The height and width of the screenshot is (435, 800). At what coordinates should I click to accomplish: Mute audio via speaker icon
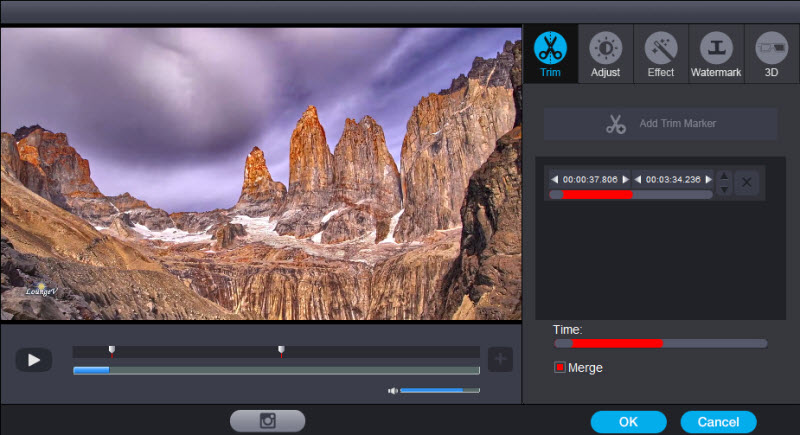pyautogui.click(x=393, y=390)
